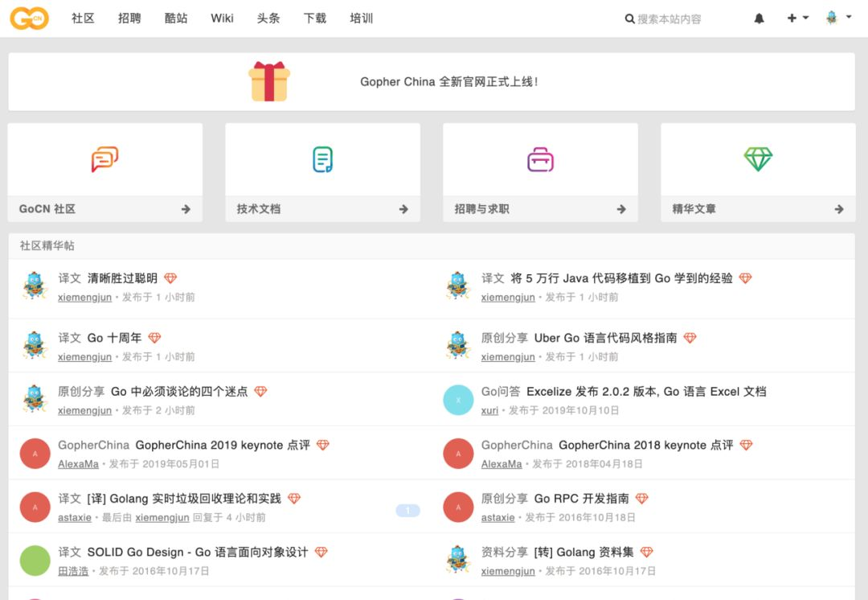The height and width of the screenshot is (600, 868).
Task: Open the plus create-new dropdown
Action: tap(798, 18)
